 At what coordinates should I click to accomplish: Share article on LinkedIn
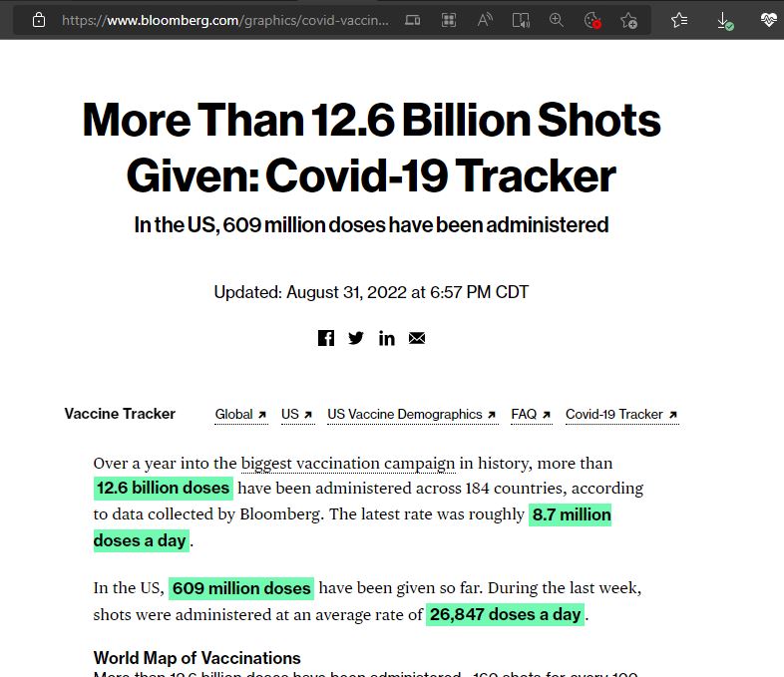386,338
